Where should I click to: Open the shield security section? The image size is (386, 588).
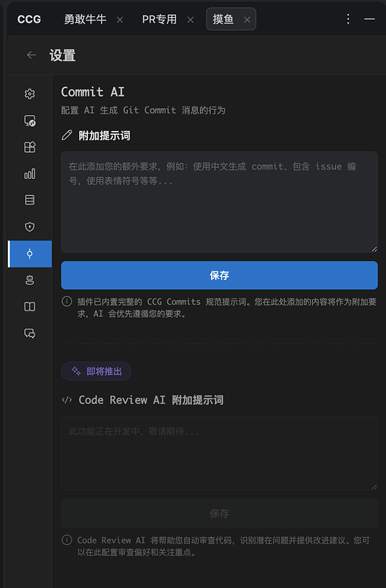pyautogui.click(x=30, y=227)
